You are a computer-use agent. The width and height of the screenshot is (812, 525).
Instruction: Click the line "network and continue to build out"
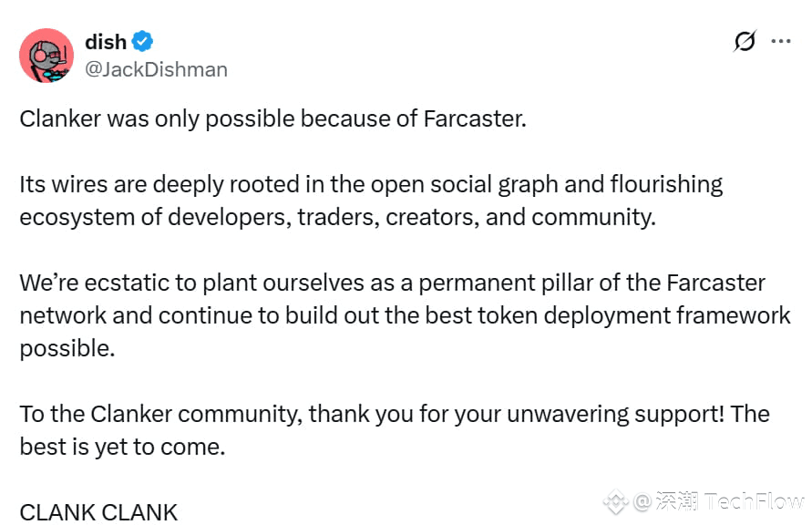pos(405,316)
